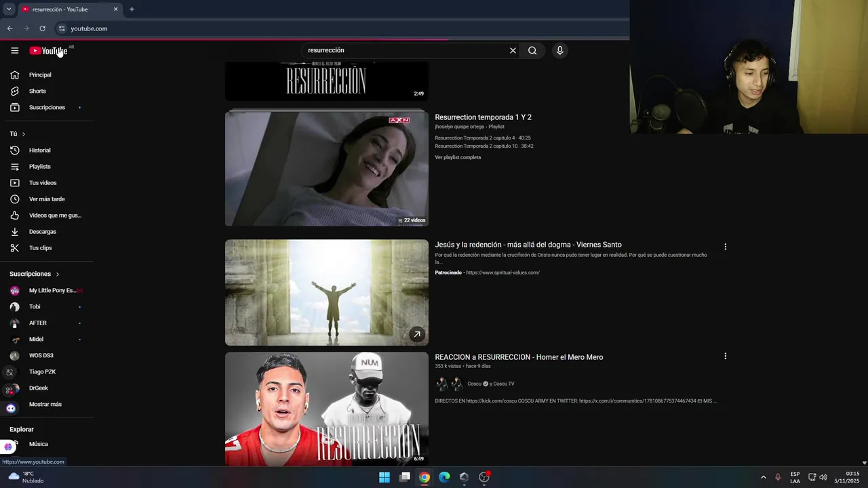This screenshot has height=488, width=868.
Task: Open Tiago PZK channel avatar
Action: pos(14,371)
